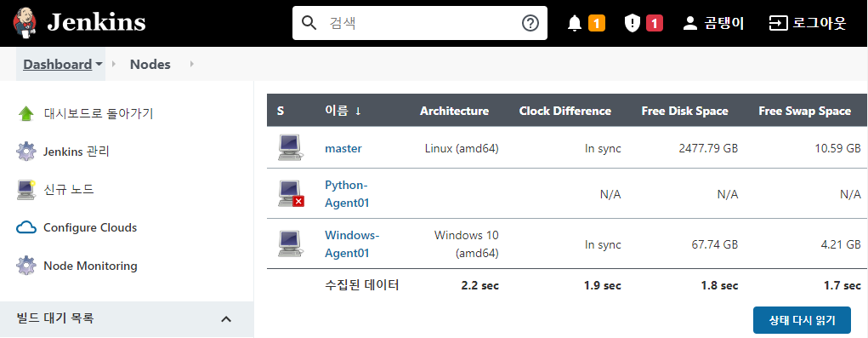Click the gear icon beside Node Monitoring
This screenshot has width=868, height=338.
pos(26,266)
